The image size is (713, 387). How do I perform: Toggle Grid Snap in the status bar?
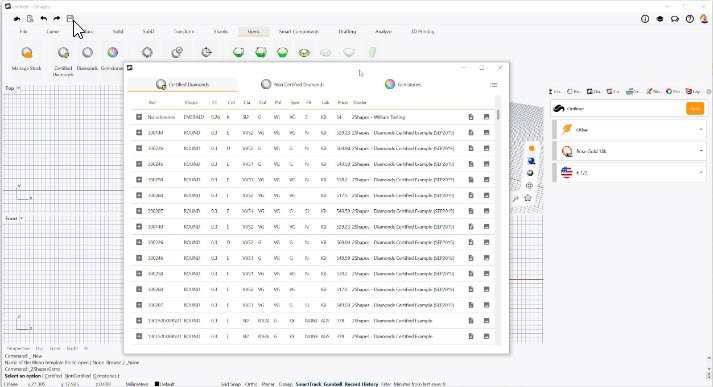[x=231, y=384]
